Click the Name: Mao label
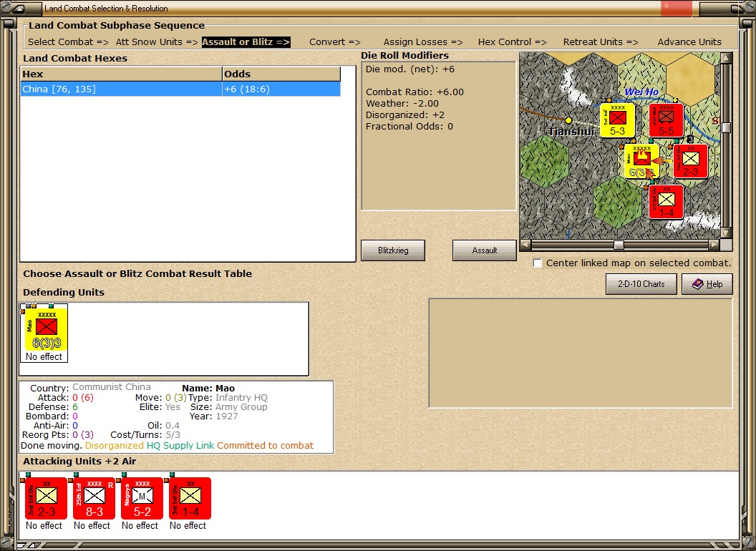Image resolution: width=756 pixels, height=551 pixels. click(208, 388)
